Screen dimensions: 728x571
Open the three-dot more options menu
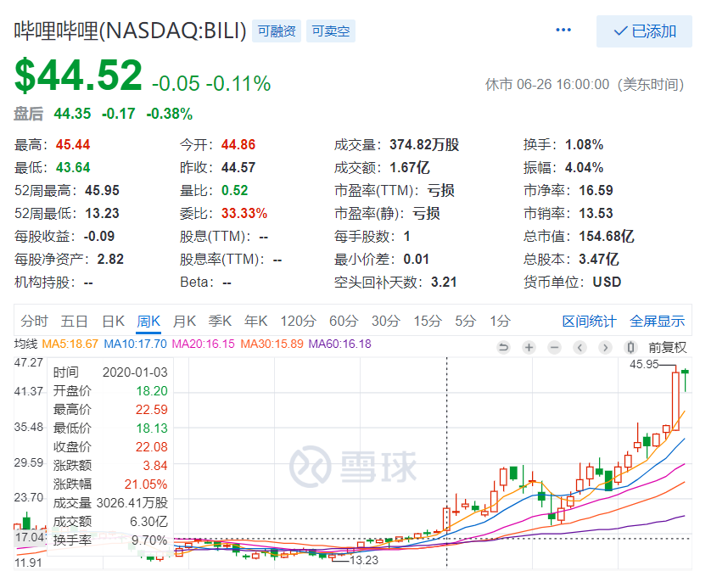563,31
